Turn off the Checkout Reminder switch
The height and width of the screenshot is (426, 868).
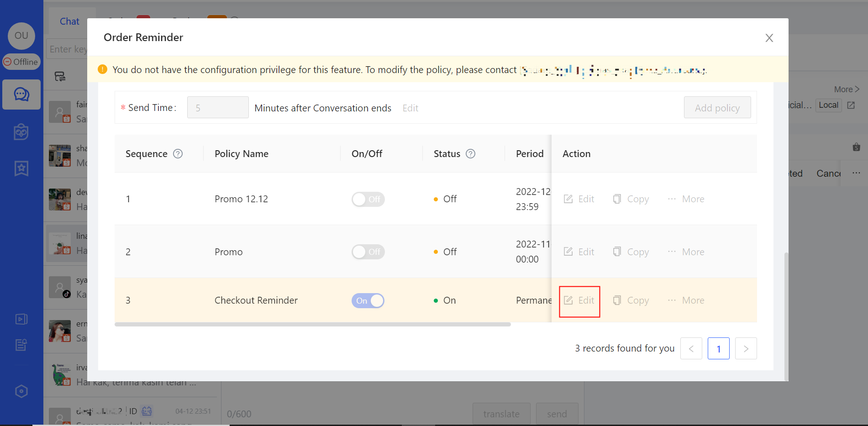[x=368, y=301]
